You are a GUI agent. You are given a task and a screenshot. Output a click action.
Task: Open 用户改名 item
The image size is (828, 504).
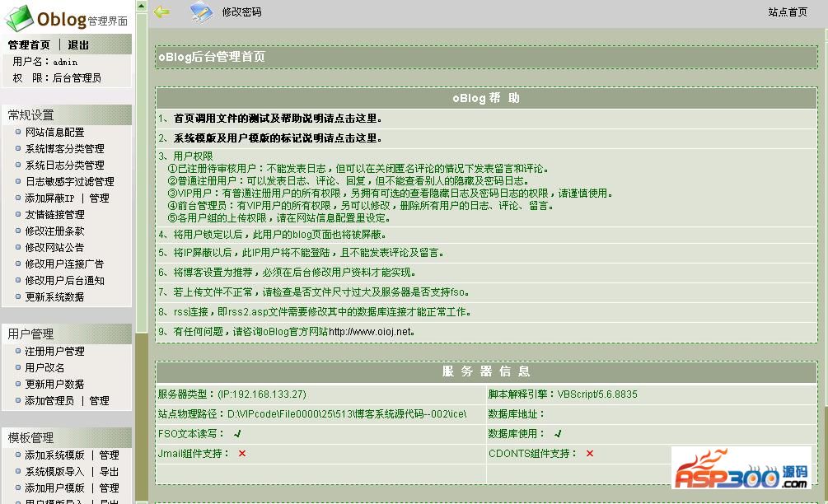tap(44, 368)
